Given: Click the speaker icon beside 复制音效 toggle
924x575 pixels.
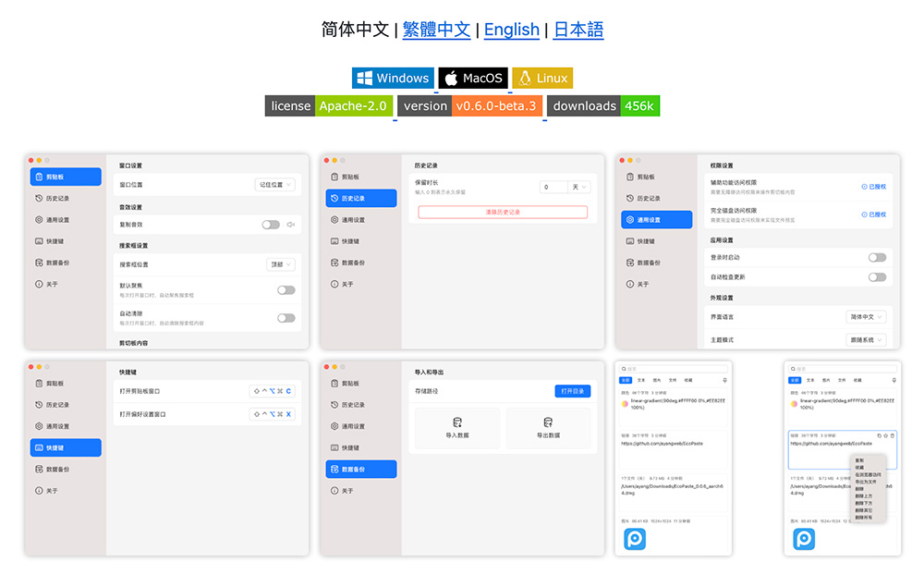Looking at the screenshot, I should click(290, 225).
